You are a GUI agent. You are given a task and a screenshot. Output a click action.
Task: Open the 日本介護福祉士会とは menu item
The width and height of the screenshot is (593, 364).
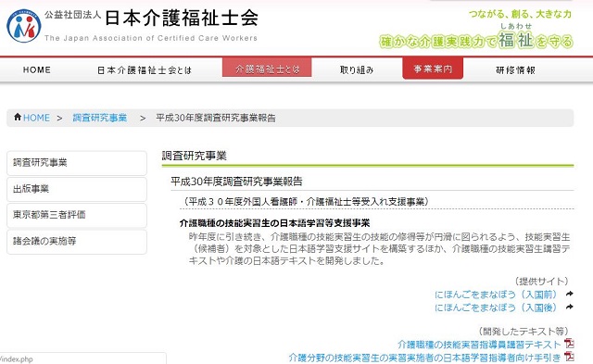point(145,70)
